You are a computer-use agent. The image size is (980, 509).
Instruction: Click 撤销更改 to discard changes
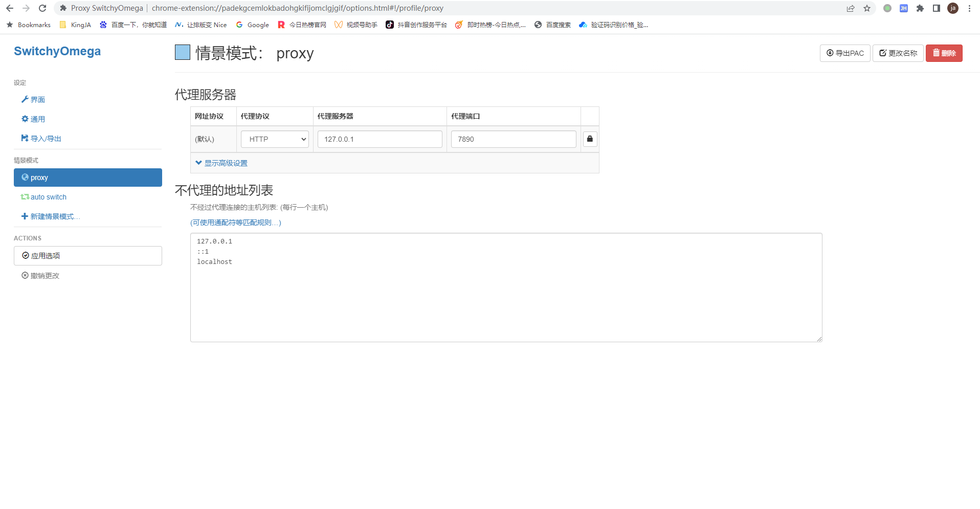tap(40, 276)
